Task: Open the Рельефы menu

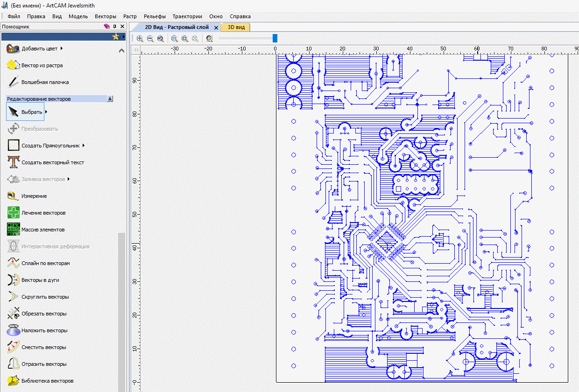Action: pos(155,16)
